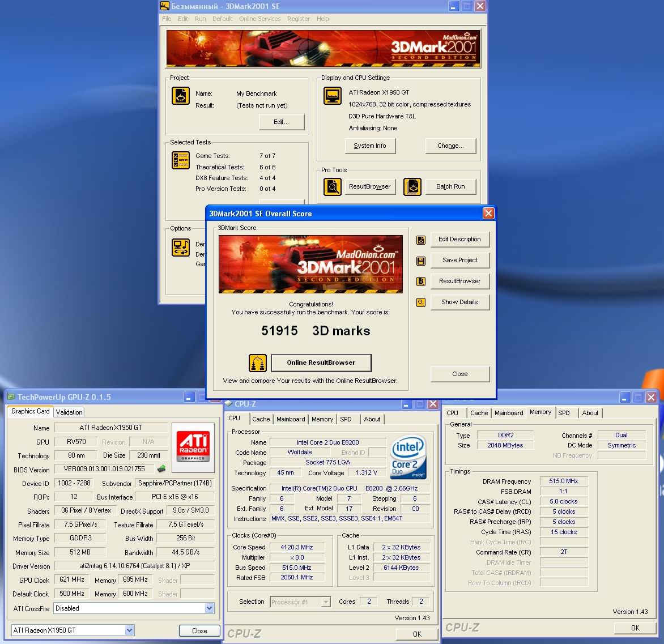Click the Project icon in 3DMark main window

click(x=180, y=96)
